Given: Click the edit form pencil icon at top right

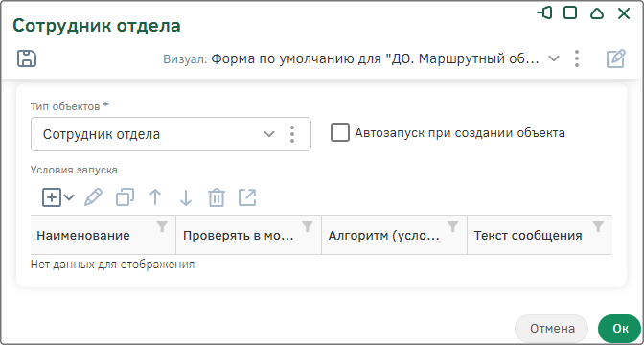Looking at the screenshot, I should pos(616,58).
